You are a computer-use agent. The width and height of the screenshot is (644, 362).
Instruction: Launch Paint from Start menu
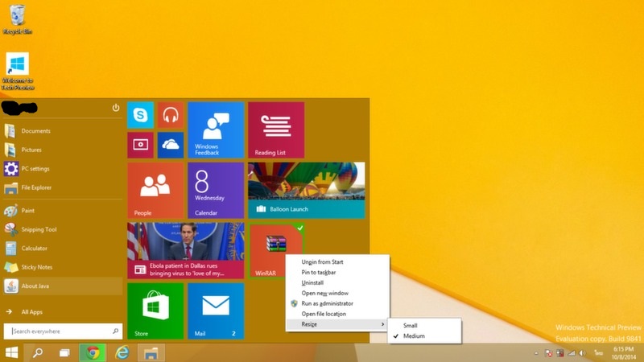click(63, 211)
